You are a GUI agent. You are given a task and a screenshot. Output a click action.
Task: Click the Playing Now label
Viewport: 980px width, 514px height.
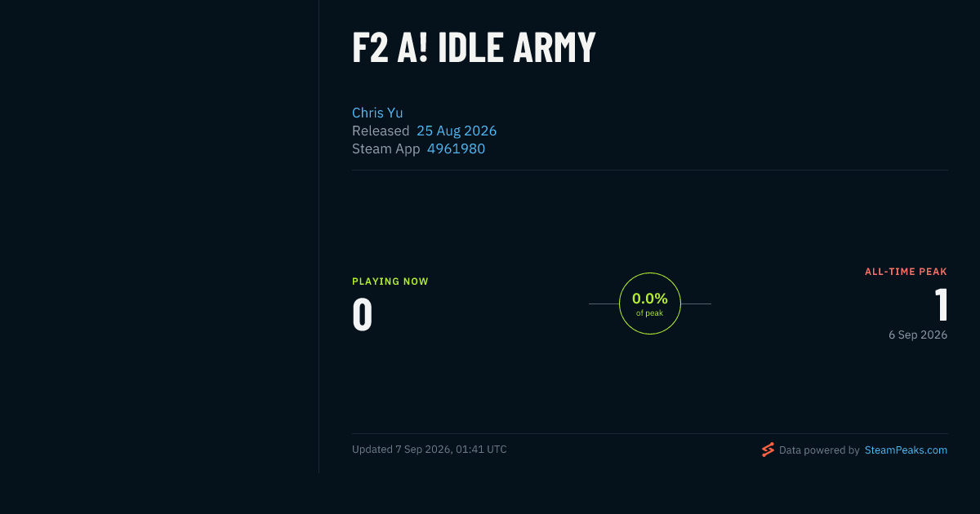390,281
